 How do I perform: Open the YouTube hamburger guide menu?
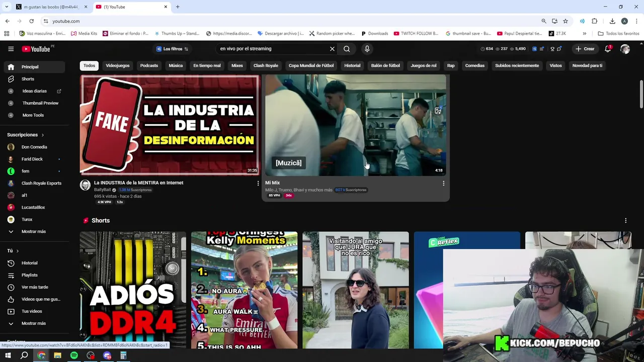pyautogui.click(x=11, y=49)
